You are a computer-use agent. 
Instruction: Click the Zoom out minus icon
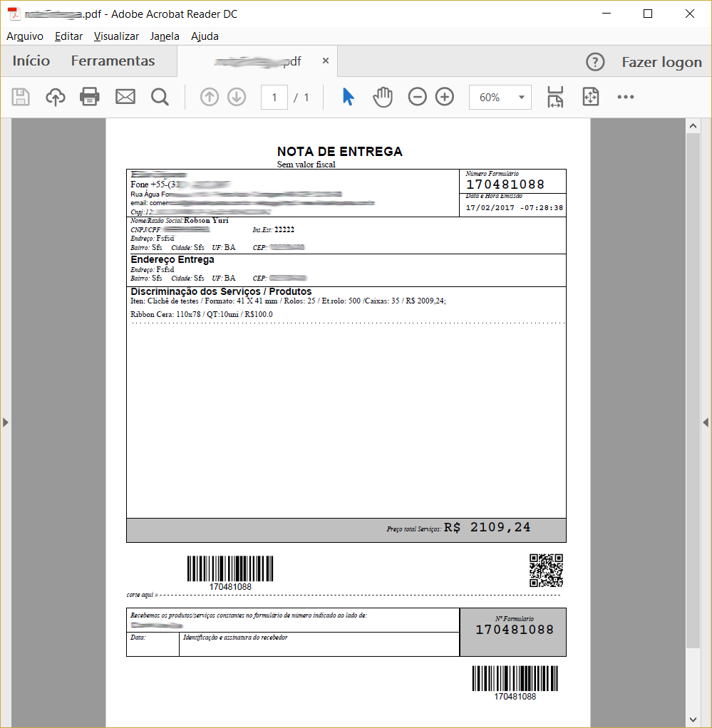pos(418,97)
